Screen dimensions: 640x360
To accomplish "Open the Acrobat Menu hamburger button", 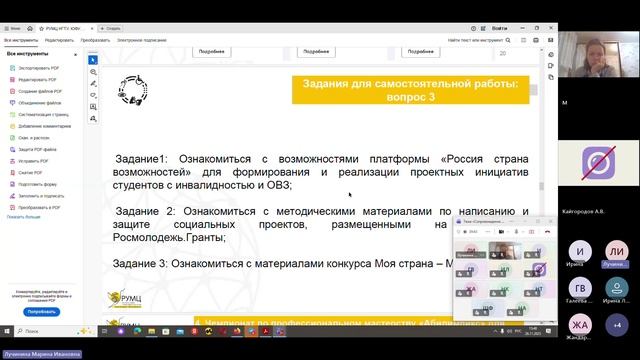I will tap(12, 29).
